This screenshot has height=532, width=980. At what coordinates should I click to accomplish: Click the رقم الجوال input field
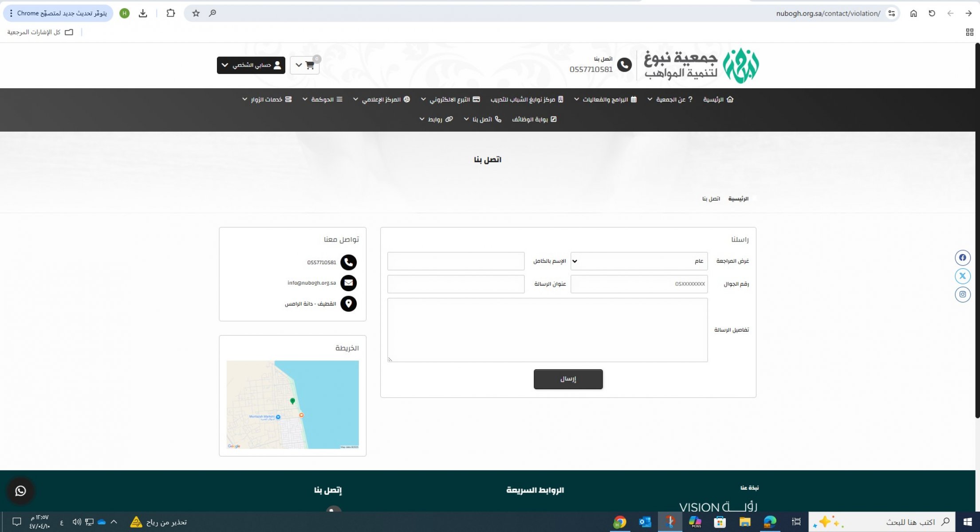coord(639,284)
